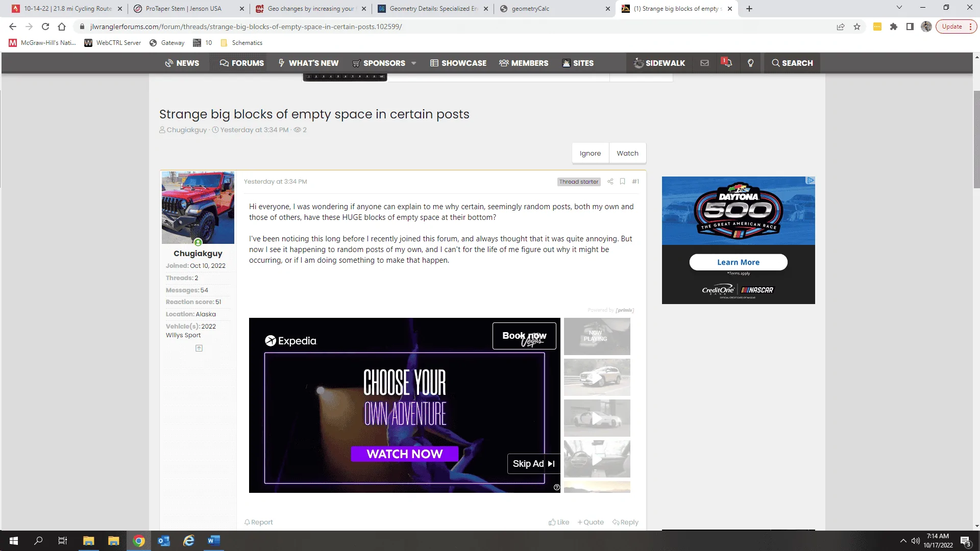The height and width of the screenshot is (551, 980).
Task: Open the volume control in system tray
Action: [916, 541]
